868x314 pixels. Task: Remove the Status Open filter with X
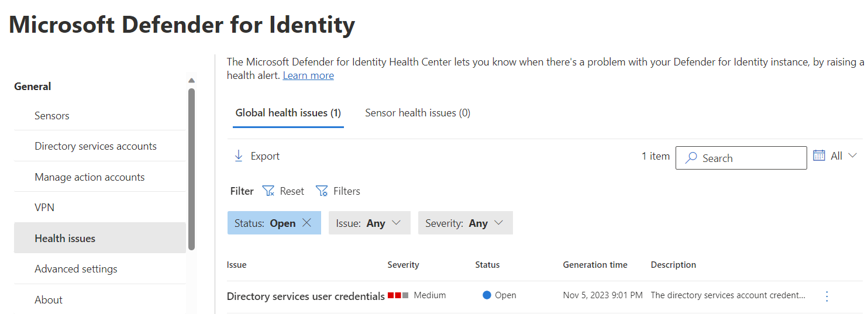[x=306, y=223]
